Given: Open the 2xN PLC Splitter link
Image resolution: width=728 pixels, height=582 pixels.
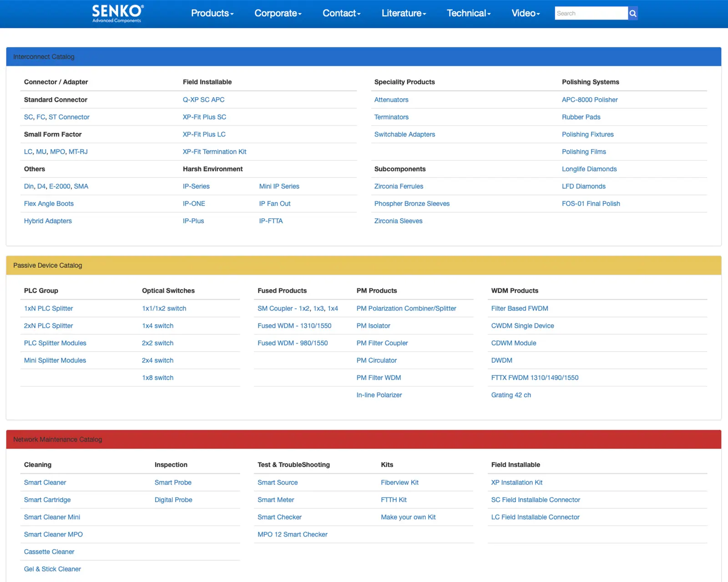Looking at the screenshot, I should tap(48, 326).
